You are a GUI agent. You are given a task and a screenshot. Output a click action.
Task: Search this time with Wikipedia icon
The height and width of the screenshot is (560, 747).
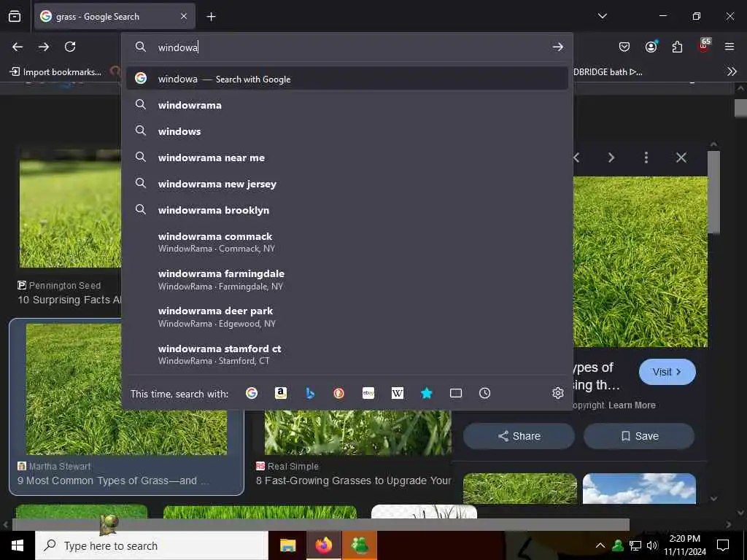[x=398, y=393]
